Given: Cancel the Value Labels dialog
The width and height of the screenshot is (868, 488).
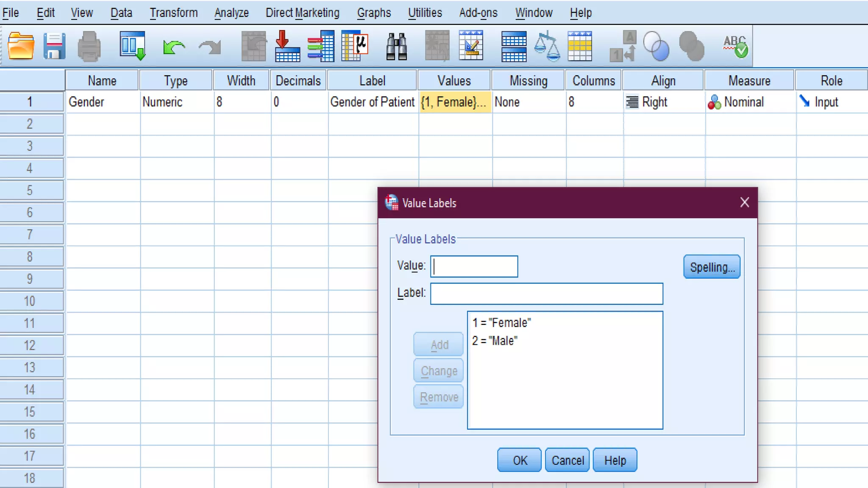Looking at the screenshot, I should [x=567, y=460].
